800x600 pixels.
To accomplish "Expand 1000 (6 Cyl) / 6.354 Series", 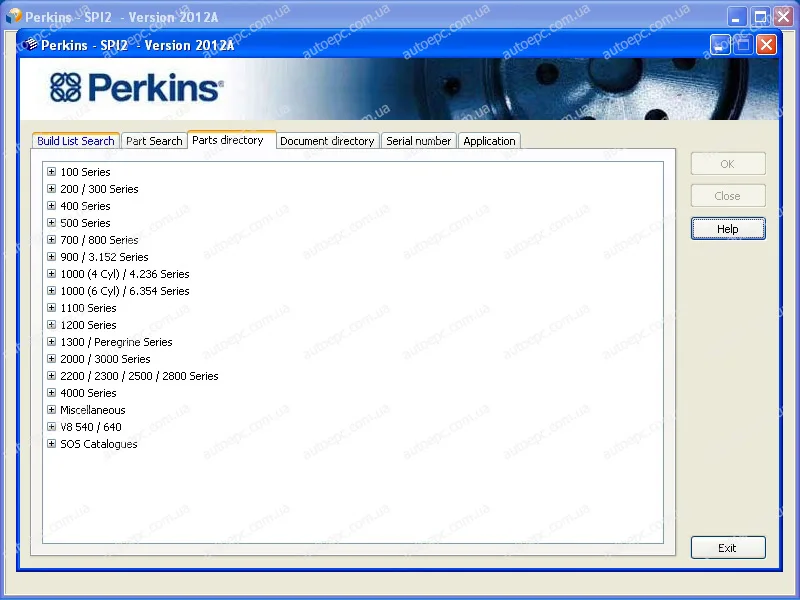I will tap(52, 290).
